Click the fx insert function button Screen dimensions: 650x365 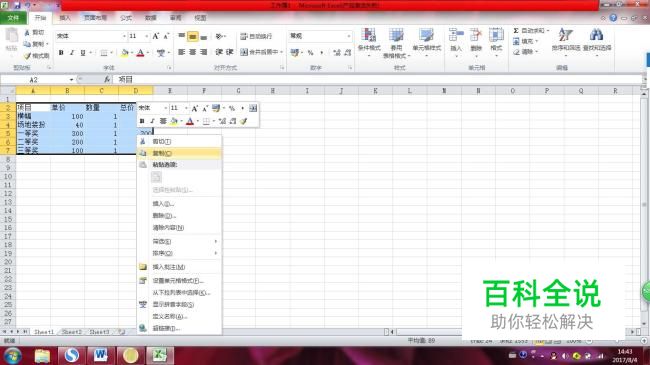pos(107,80)
